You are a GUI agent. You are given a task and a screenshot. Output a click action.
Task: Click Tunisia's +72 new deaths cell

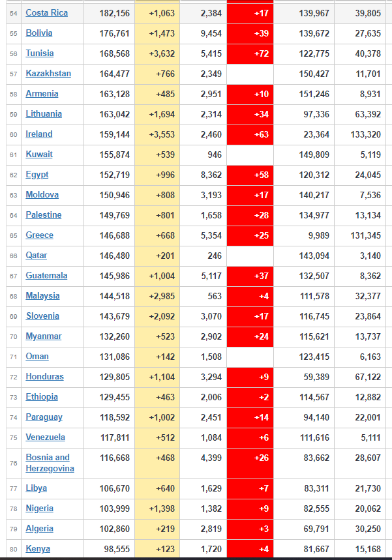250,53
